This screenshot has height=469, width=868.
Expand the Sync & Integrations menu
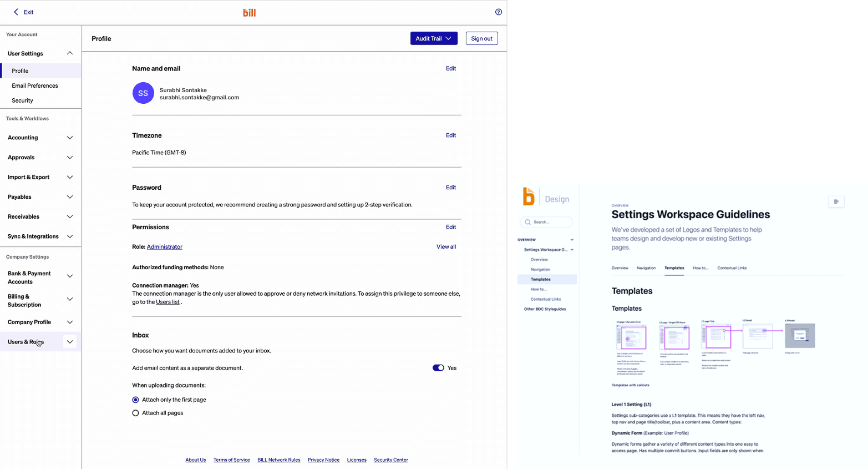(x=70, y=236)
